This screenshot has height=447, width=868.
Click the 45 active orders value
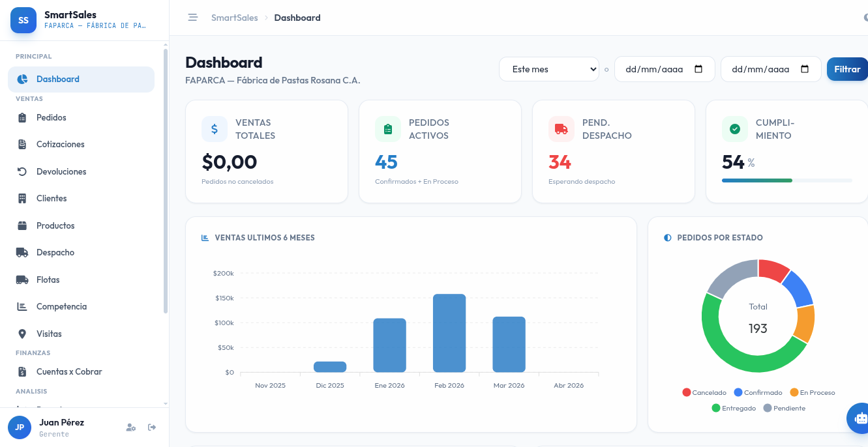pyautogui.click(x=386, y=162)
